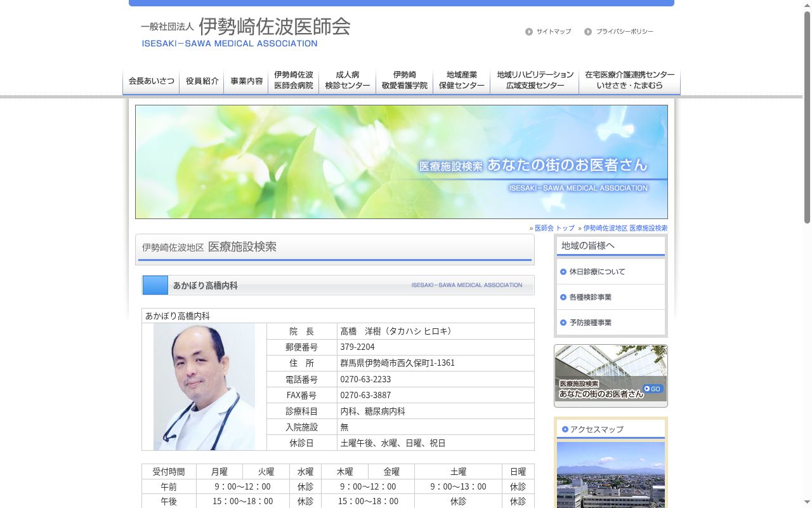Screen dimensions: 812x508
Task: Open 成人病検診センター from the navigation
Action: tap(348, 81)
